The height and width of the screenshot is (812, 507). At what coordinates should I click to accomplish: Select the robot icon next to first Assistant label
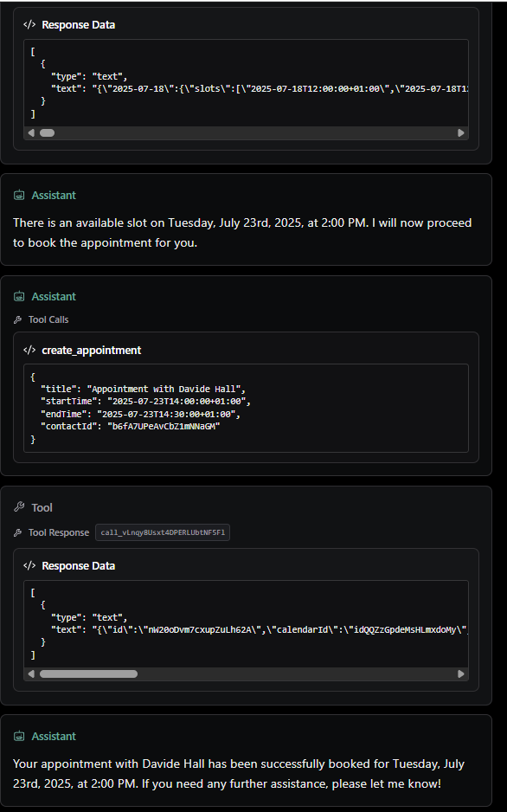click(x=19, y=195)
